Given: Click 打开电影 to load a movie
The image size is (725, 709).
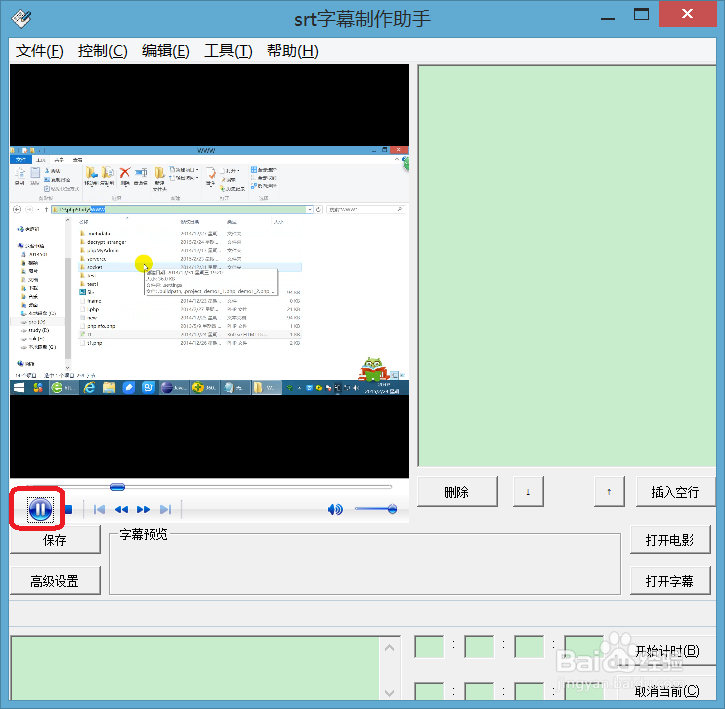Looking at the screenshot, I should [670, 540].
